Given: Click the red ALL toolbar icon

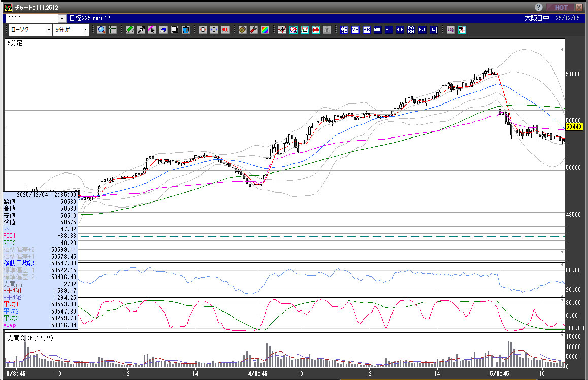Looking at the screenshot, I should [x=225, y=30].
